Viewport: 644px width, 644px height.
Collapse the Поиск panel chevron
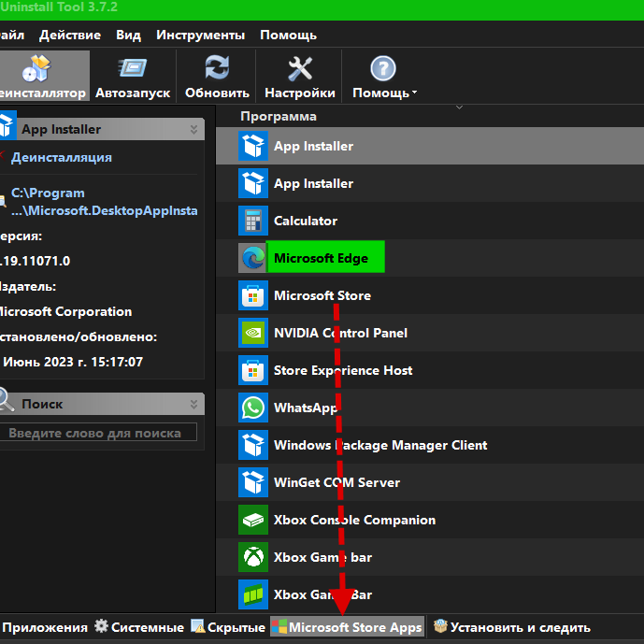click(x=193, y=404)
